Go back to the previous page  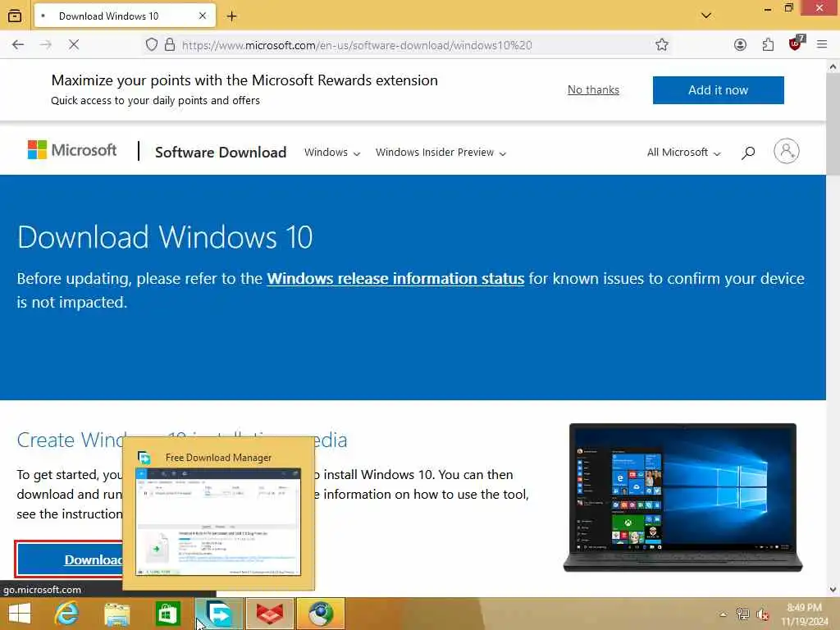(18, 44)
